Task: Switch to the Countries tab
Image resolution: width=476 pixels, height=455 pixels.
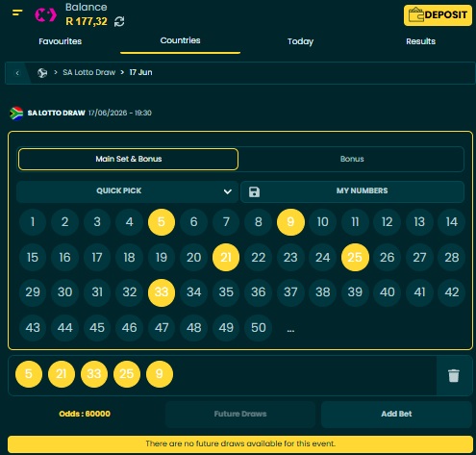Action: point(180,40)
